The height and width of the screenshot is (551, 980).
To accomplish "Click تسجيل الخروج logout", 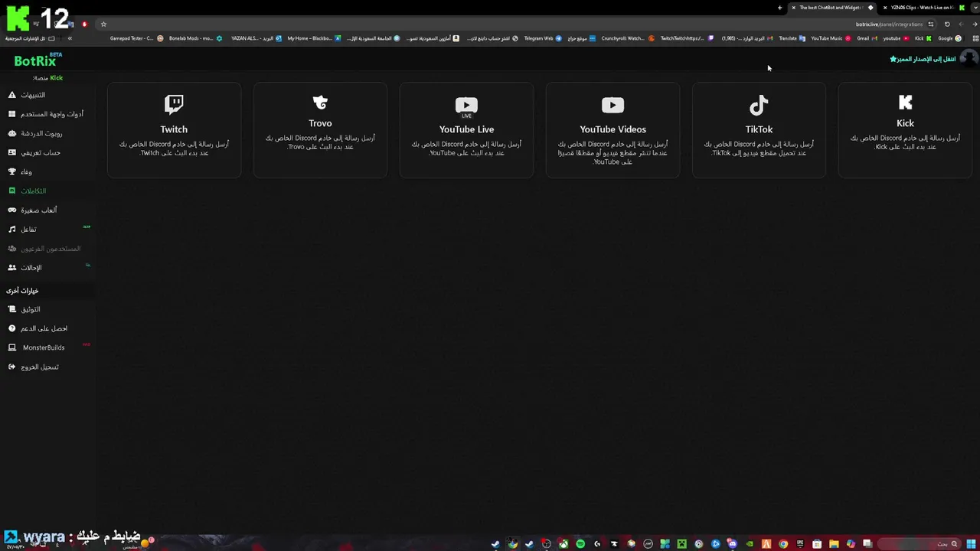I will (x=33, y=367).
